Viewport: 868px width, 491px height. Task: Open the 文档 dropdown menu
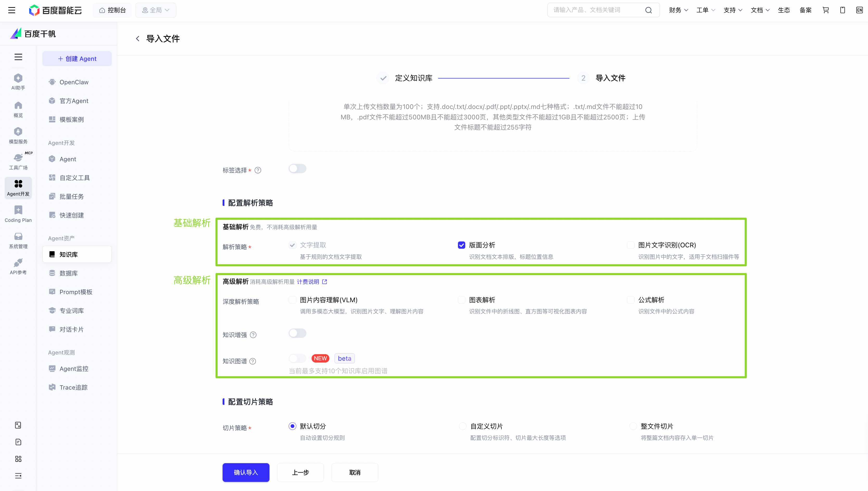(760, 10)
